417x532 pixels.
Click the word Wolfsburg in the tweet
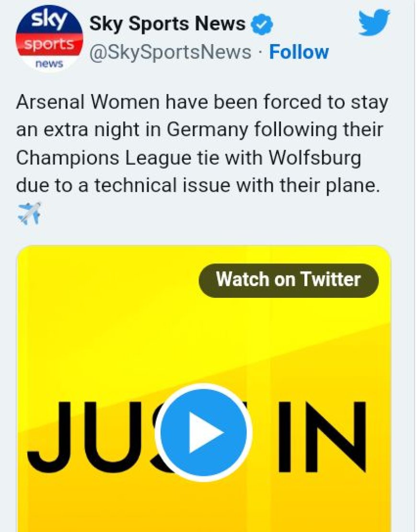pyautogui.click(x=315, y=157)
